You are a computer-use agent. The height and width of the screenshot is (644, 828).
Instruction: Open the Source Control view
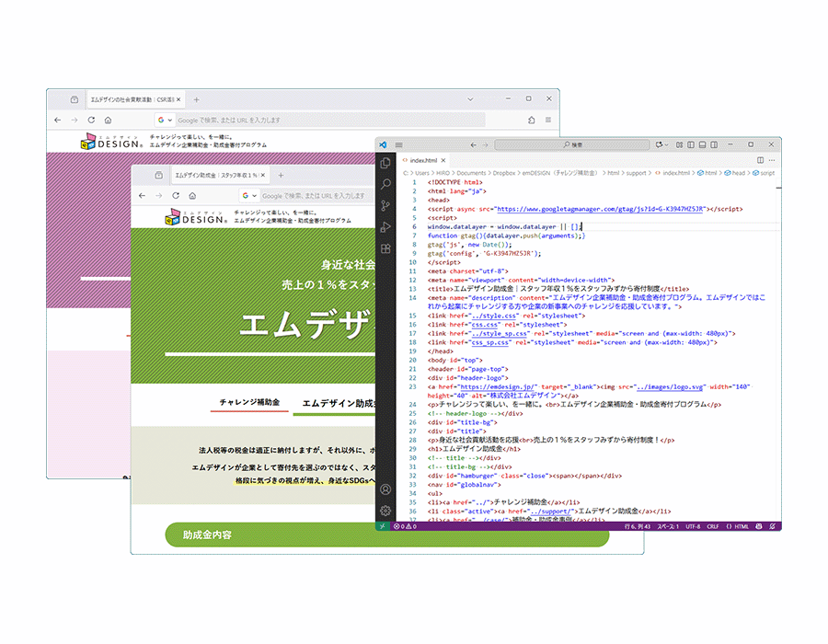pos(386,206)
